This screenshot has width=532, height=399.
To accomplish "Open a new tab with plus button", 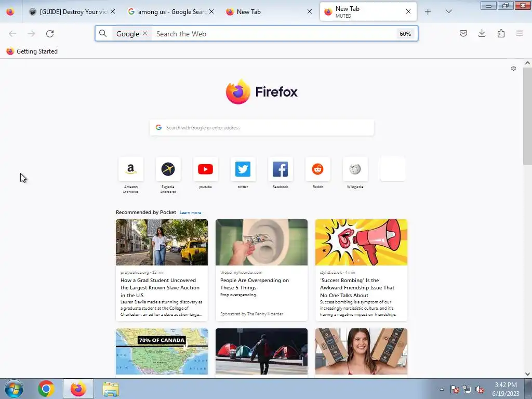I will [x=428, y=11].
